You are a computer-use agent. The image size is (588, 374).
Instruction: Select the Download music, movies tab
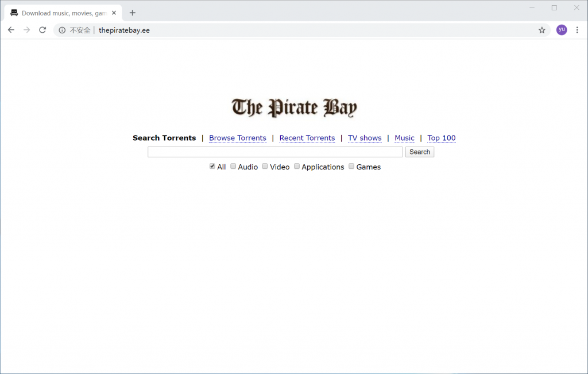(60, 13)
